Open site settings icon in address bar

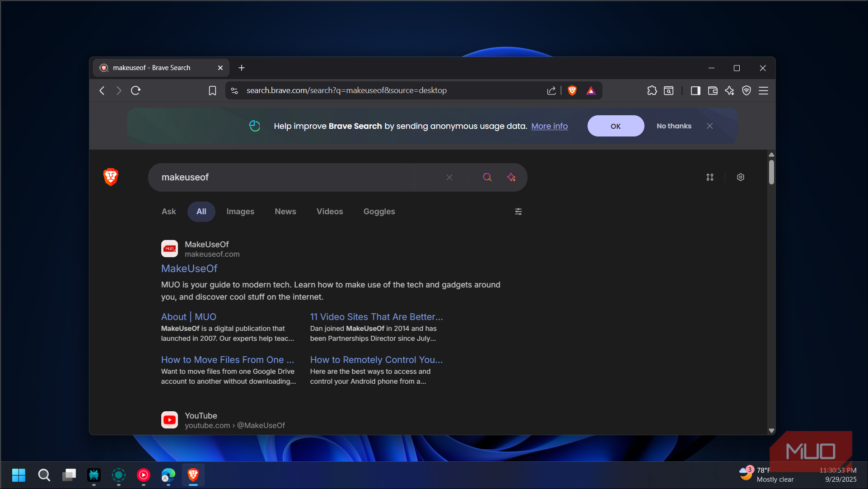[x=234, y=90]
